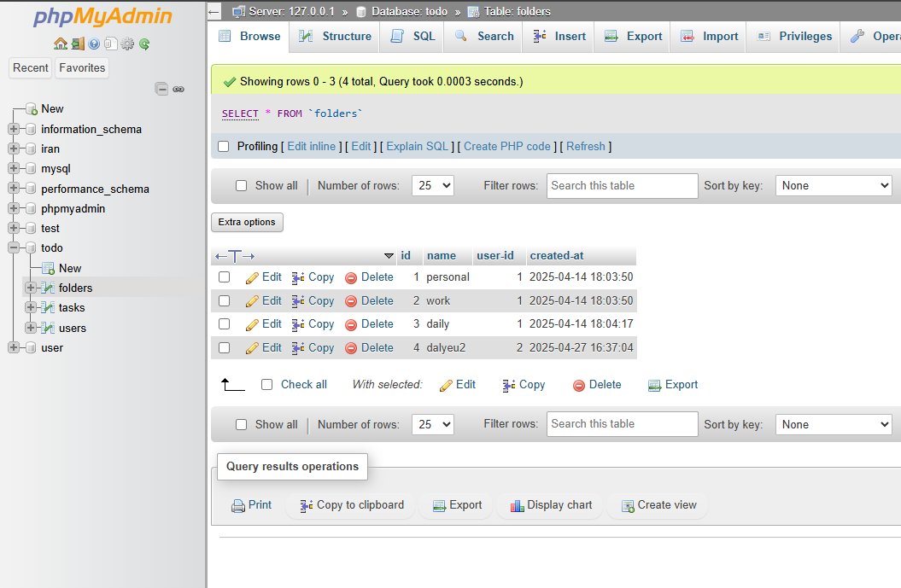Sort by the created-at column header
The height and width of the screenshot is (588, 901).
click(556, 255)
